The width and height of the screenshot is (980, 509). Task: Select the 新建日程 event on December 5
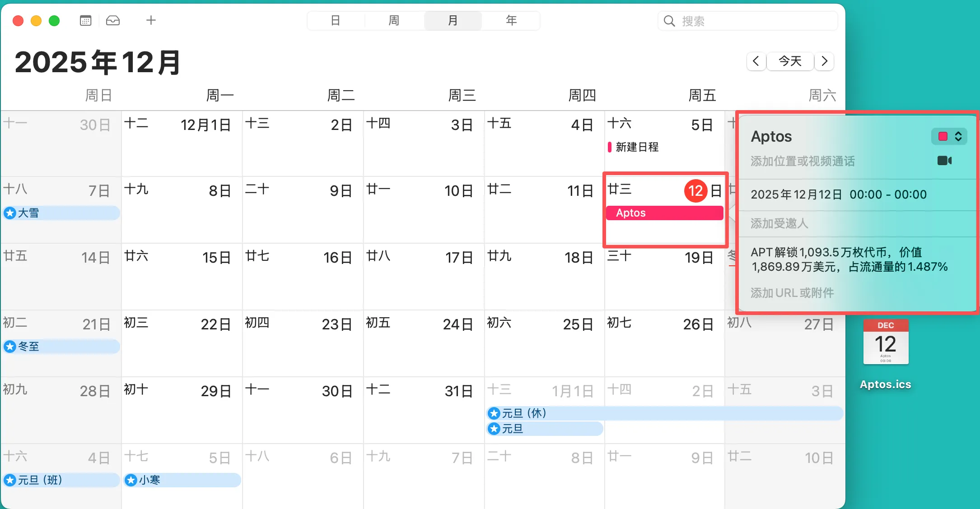click(x=637, y=147)
